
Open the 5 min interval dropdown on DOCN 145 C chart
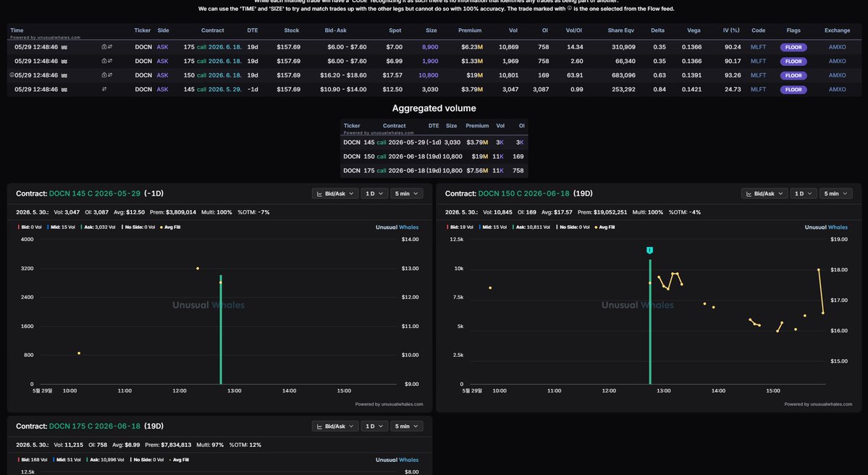[406, 194]
